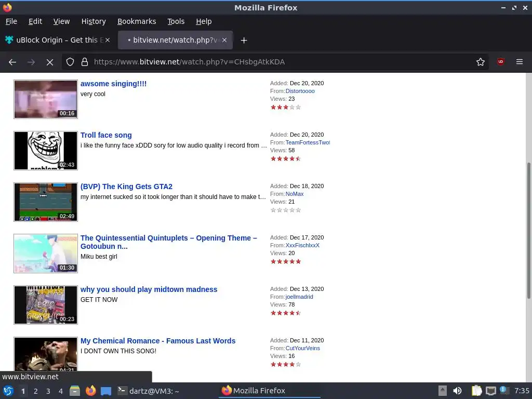Open the tracking protection shield icon

pyautogui.click(x=70, y=62)
